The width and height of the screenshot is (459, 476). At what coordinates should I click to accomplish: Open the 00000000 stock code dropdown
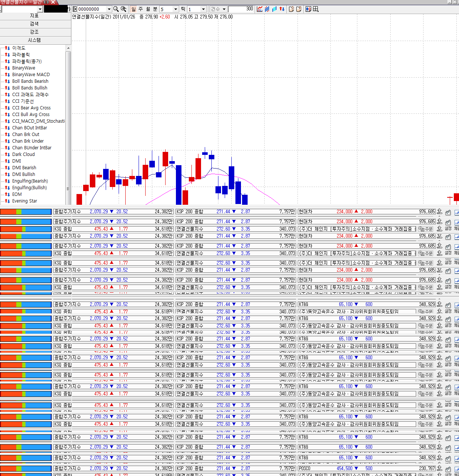coord(109,9)
